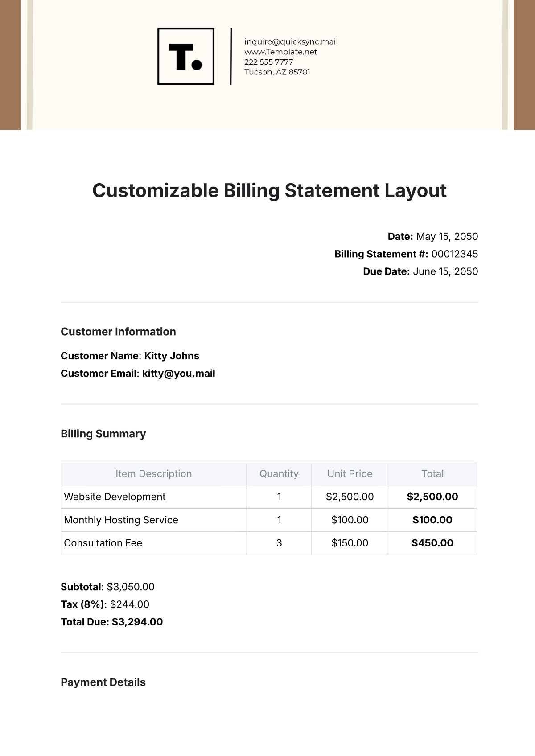Click the Consultation Fee quantity of 3
Image resolution: width=535 pixels, height=756 pixels.
tap(279, 543)
